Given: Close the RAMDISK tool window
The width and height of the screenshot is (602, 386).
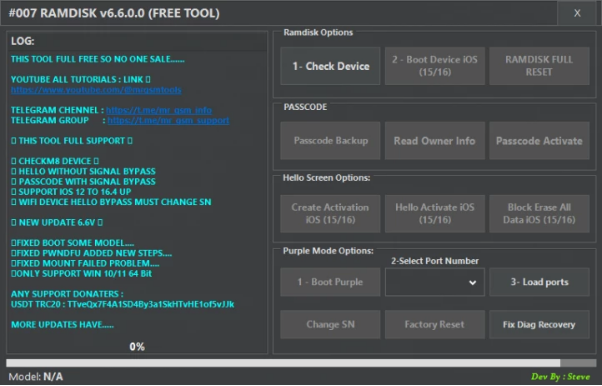Looking at the screenshot, I should (x=577, y=13).
